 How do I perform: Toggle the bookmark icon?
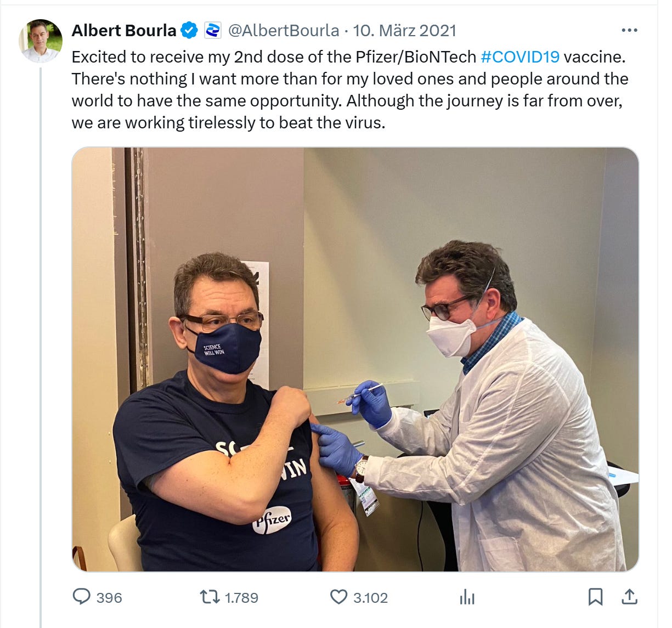[x=595, y=597]
